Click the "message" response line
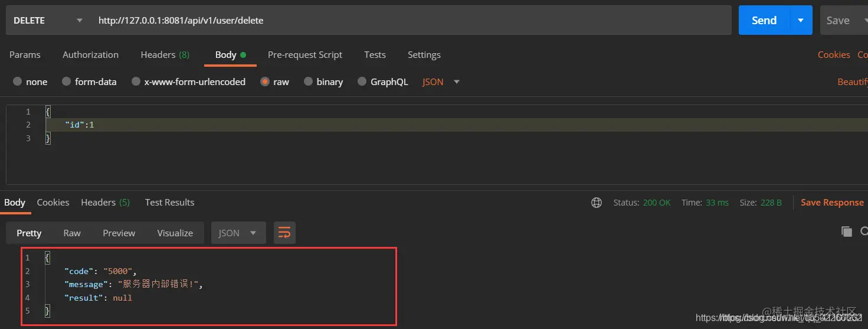Screen dimensions: 868x329 (x=133, y=284)
